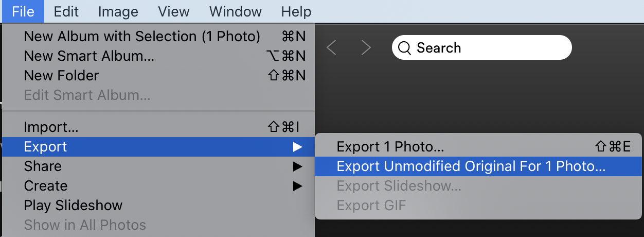Expand the Create submenu arrow
The height and width of the screenshot is (237, 644).
297,186
